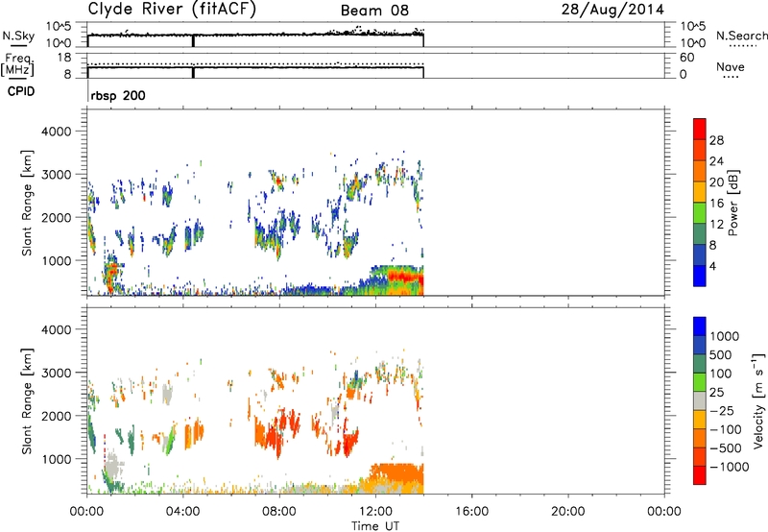
Task: Click the "-1000" label on Velocity colorbar
Action: (x=730, y=467)
